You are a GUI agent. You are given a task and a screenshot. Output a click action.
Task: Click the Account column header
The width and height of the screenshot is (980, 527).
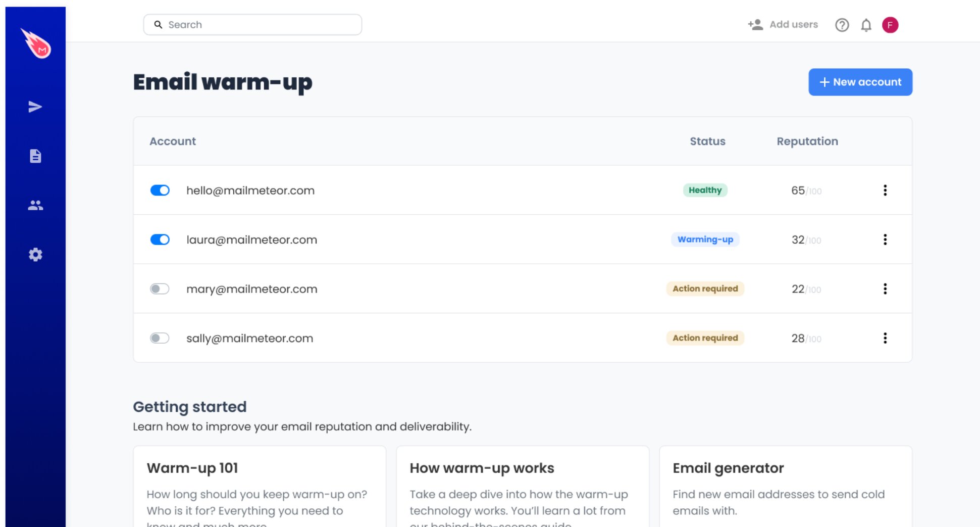[173, 141]
